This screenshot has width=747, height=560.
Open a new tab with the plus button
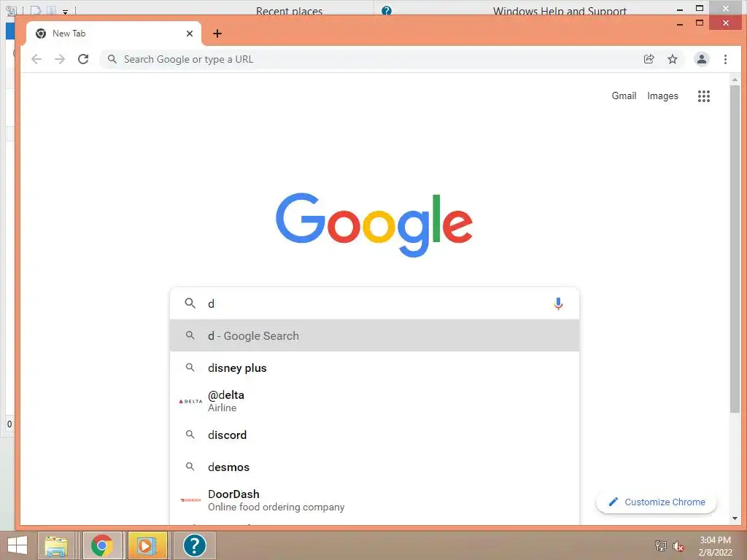pos(217,34)
